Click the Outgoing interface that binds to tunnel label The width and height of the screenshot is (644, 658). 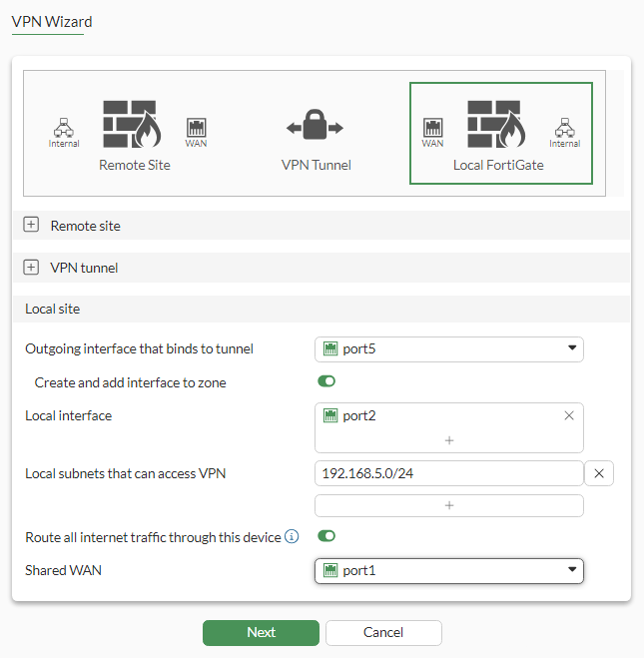140,348
